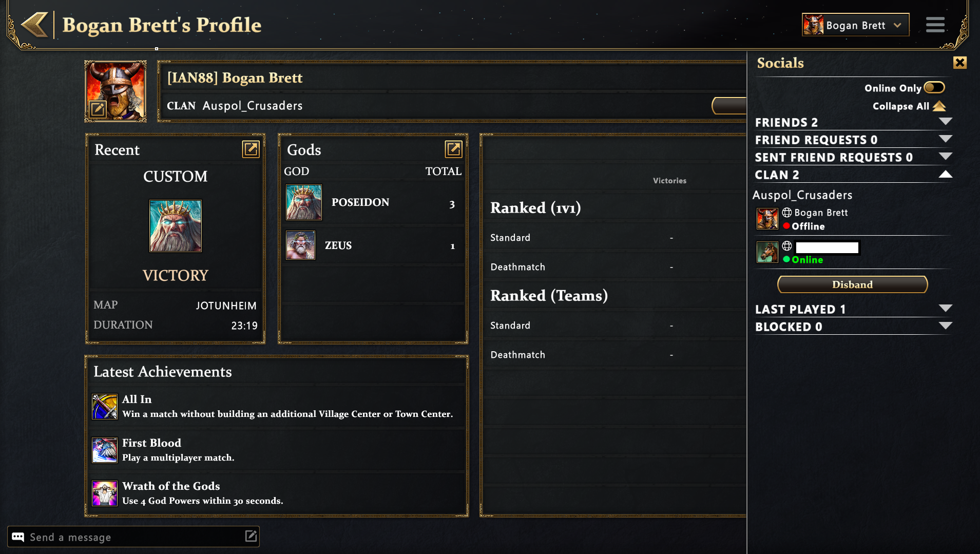980x554 pixels.
Task: Close the Socials panel
Action: point(959,63)
